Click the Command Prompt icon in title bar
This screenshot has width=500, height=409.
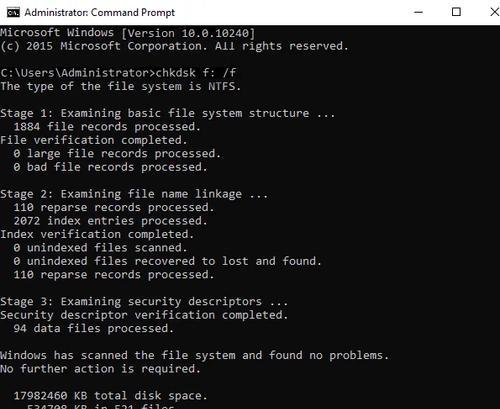tap(13, 13)
